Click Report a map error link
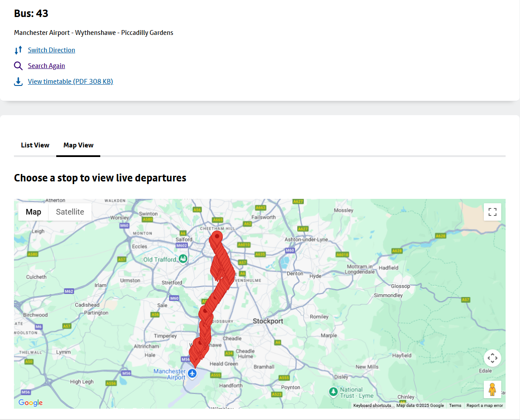The image size is (520, 420). pos(485,406)
